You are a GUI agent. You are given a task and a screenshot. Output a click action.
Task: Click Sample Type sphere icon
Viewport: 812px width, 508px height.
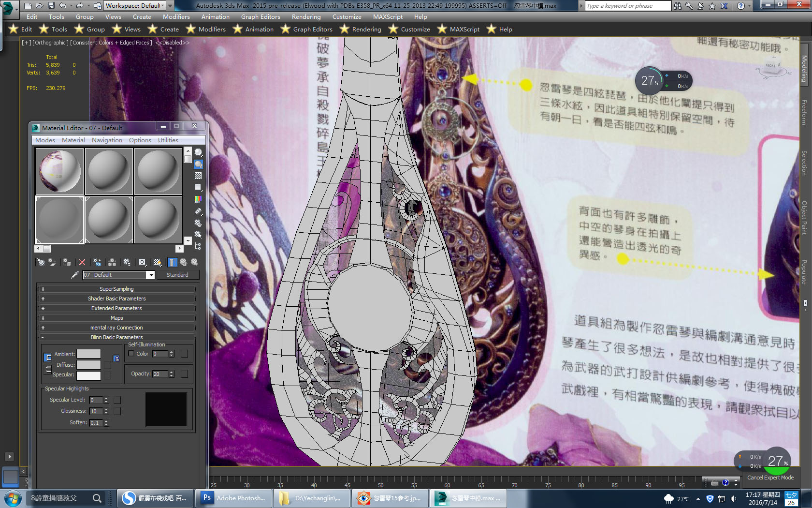198,152
